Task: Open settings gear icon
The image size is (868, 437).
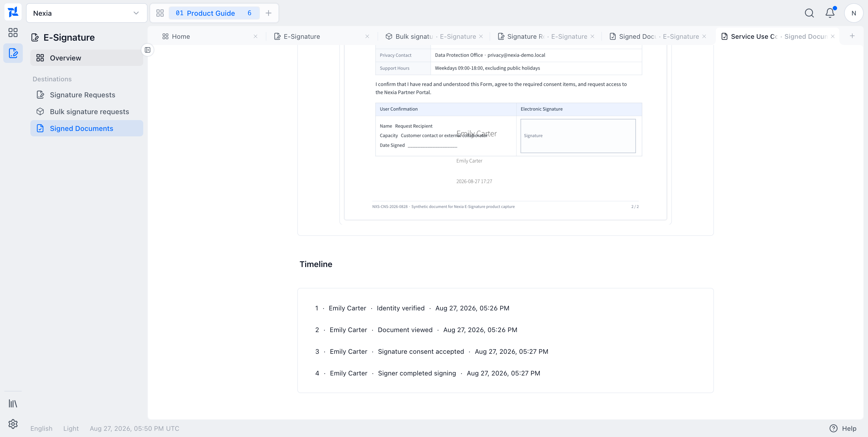Action: 13,424
